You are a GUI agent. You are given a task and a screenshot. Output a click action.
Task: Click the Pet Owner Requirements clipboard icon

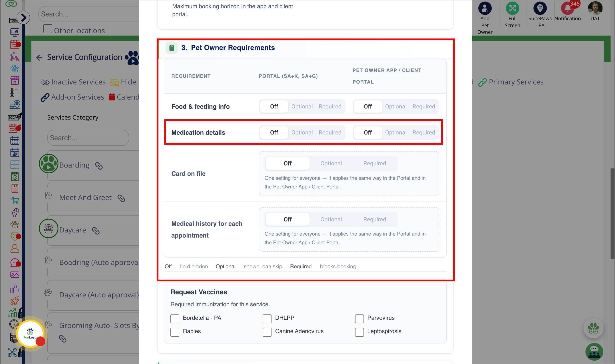pyautogui.click(x=172, y=48)
